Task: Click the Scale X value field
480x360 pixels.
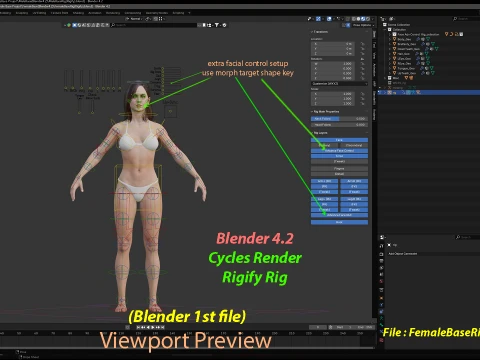Action: pyautogui.click(x=333, y=94)
